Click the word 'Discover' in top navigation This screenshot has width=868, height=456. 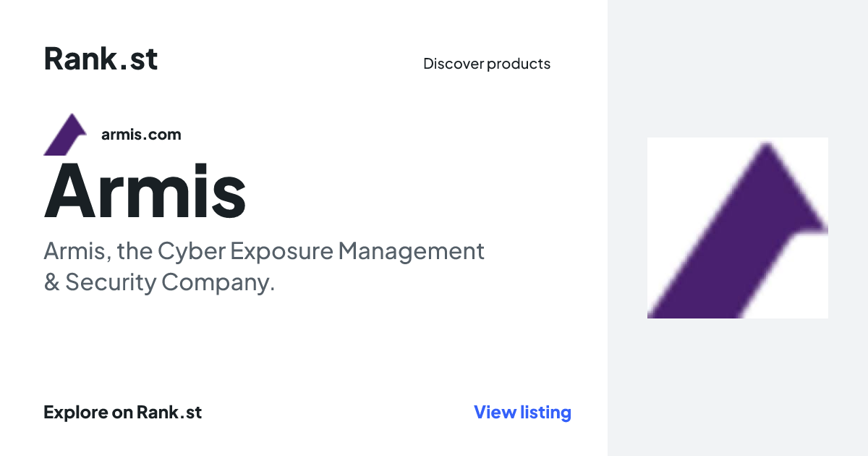pos(454,64)
